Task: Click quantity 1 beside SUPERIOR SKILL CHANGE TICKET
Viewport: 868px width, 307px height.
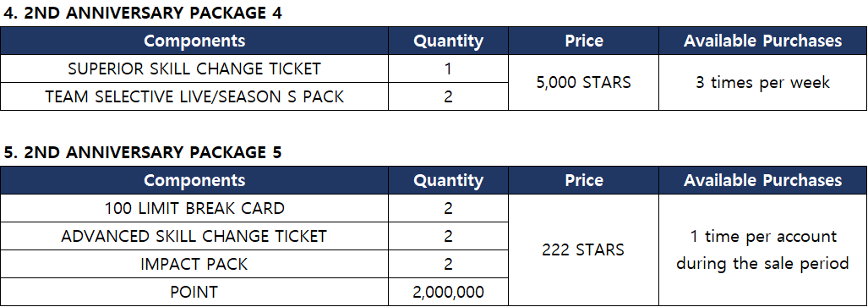Action: click(449, 69)
